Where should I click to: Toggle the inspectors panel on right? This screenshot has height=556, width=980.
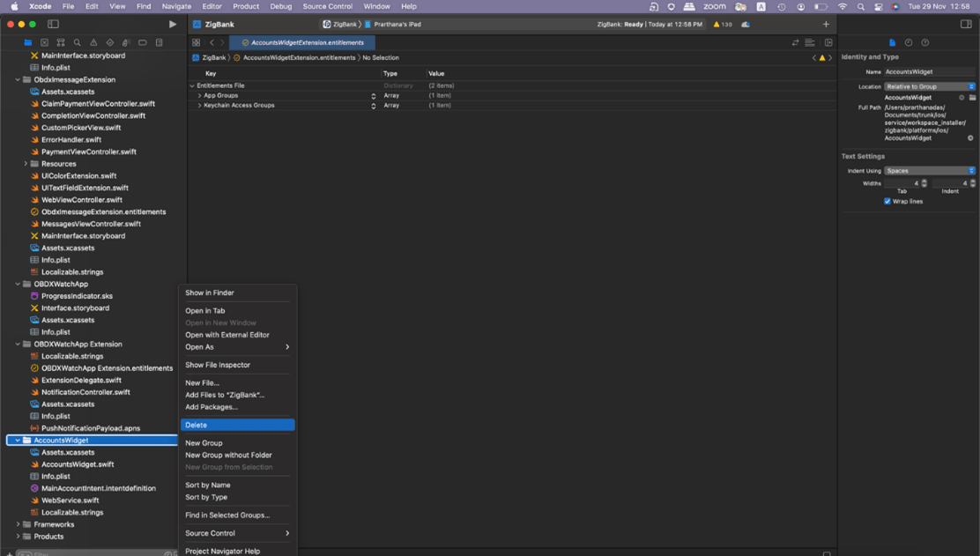(x=966, y=25)
